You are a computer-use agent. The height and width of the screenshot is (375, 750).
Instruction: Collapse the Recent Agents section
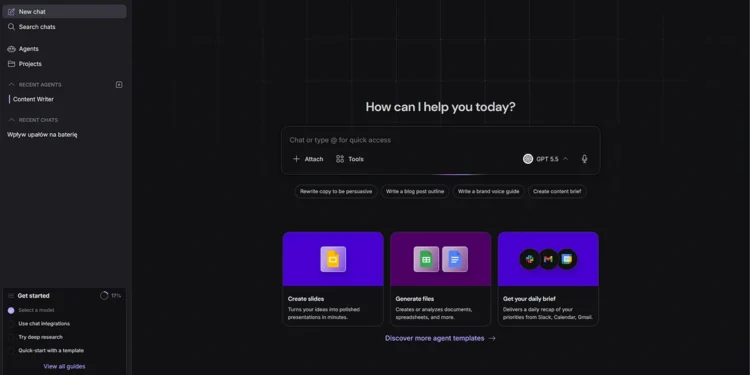(11, 85)
